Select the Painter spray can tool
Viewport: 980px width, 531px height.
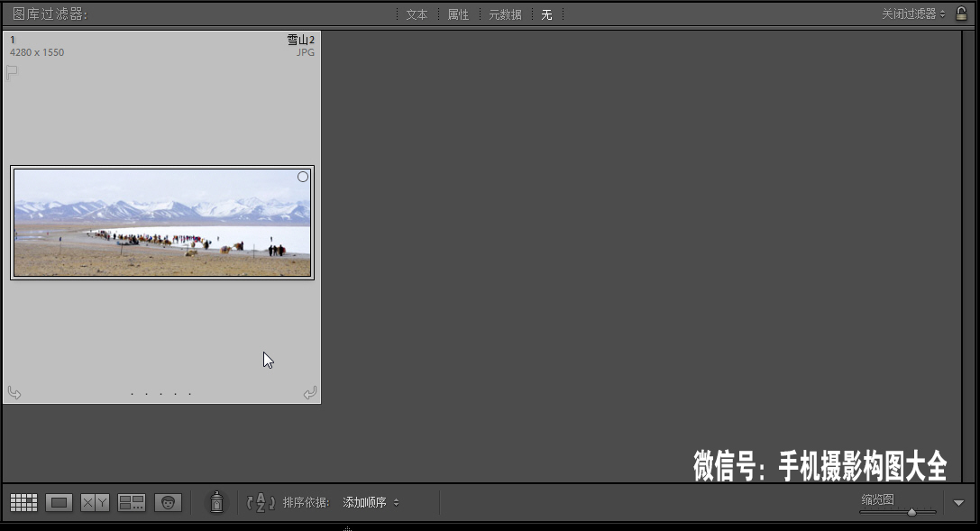pos(216,502)
